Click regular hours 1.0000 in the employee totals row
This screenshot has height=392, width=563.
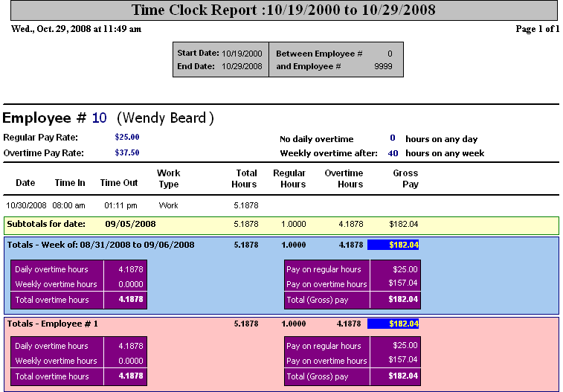[x=293, y=324]
